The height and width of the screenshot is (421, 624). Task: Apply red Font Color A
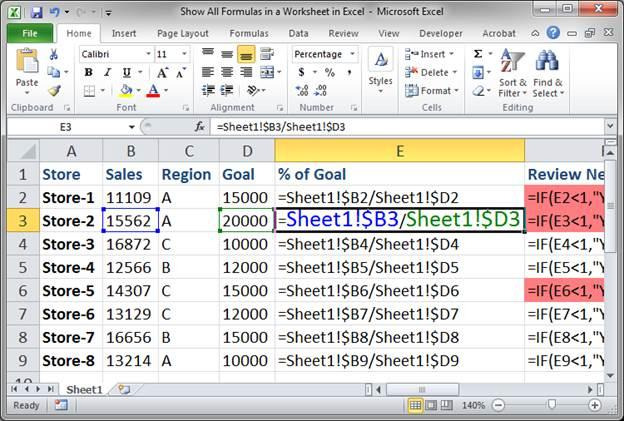[x=153, y=91]
